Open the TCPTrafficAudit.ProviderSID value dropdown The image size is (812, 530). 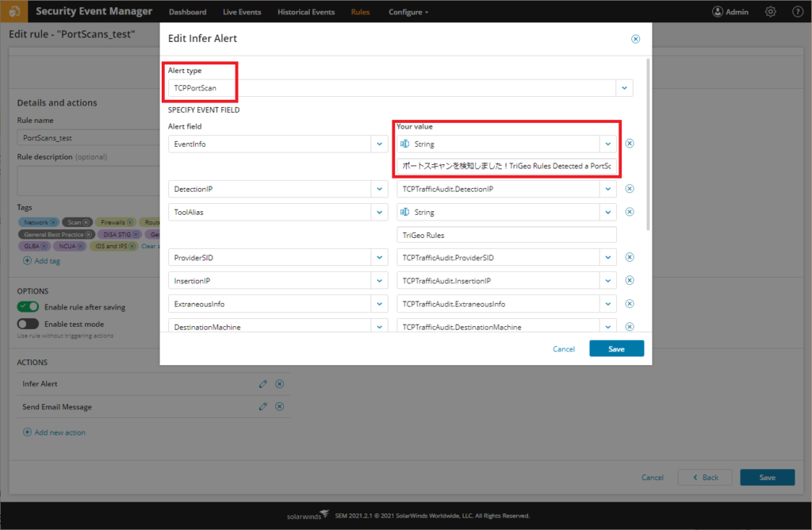tap(608, 258)
